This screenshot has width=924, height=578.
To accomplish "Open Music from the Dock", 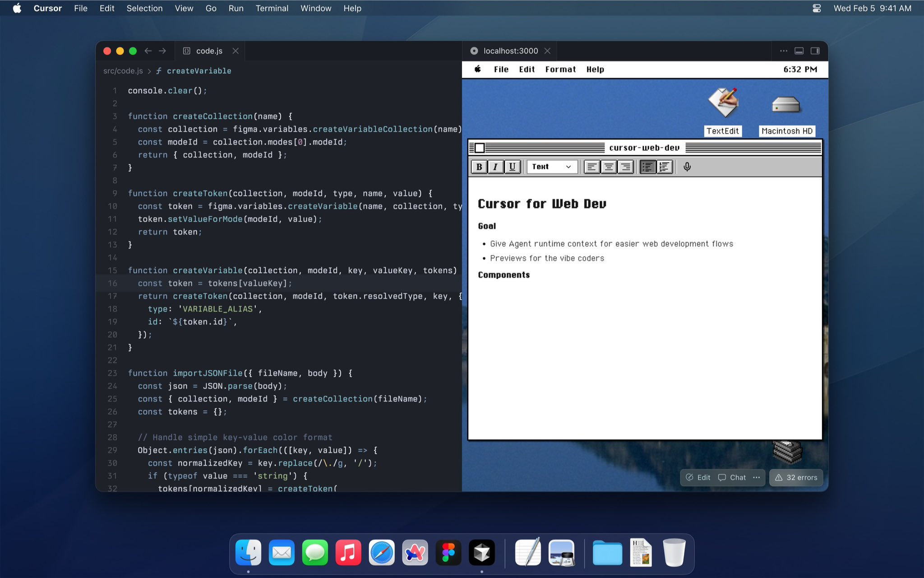I will click(x=348, y=552).
